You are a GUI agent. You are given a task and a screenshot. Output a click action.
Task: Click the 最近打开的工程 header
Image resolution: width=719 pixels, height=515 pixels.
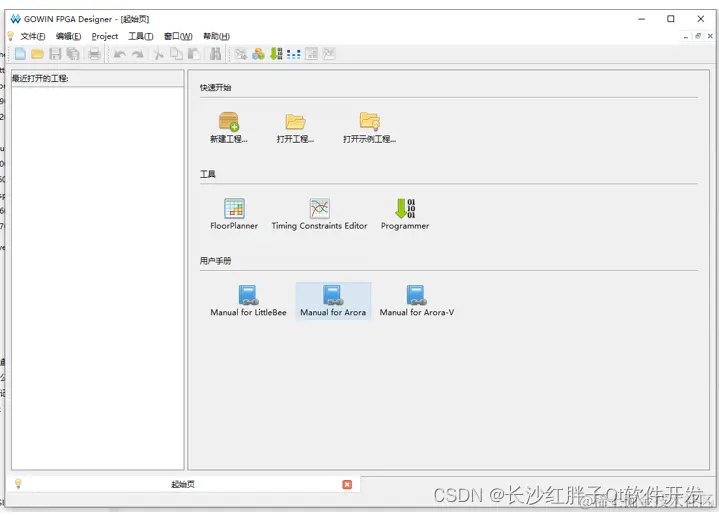click(x=98, y=78)
